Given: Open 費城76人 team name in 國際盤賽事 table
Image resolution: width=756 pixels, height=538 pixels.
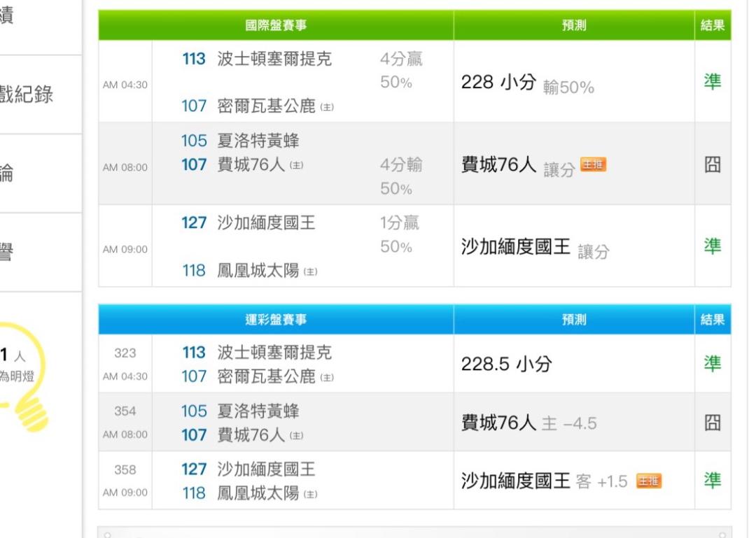Looking at the screenshot, I should [x=251, y=164].
